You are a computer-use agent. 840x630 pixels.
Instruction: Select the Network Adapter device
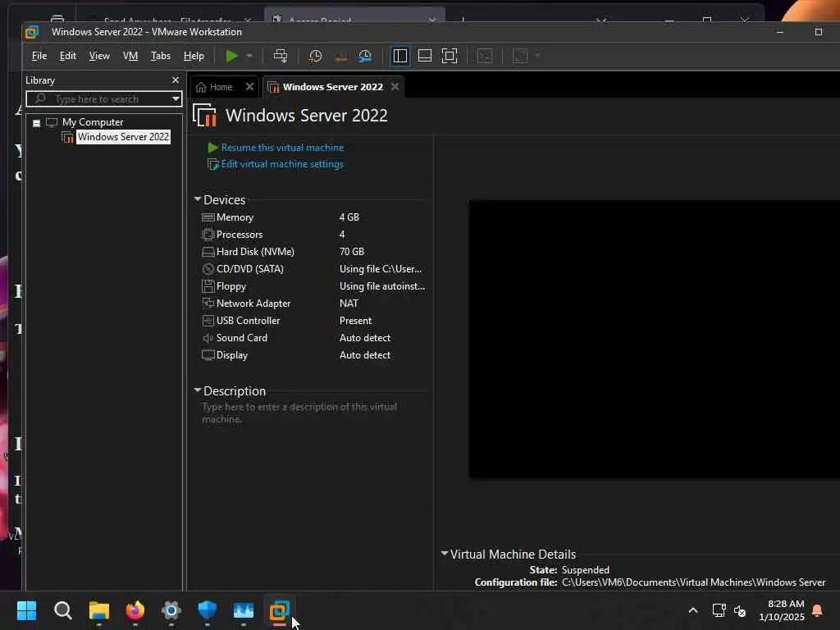tap(313, 304)
